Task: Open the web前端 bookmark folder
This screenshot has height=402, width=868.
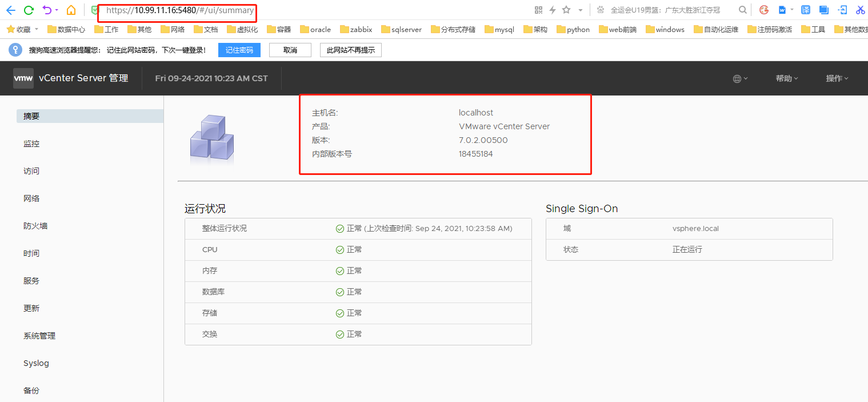Action: 618,29
